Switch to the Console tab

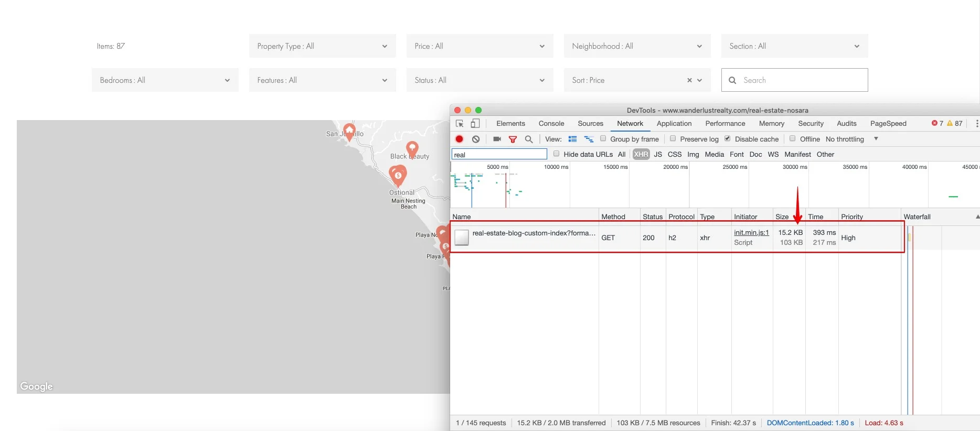point(551,124)
